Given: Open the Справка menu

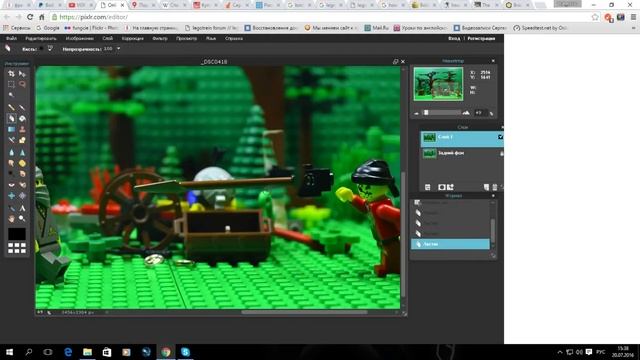Looking at the screenshot, I should point(234,38).
